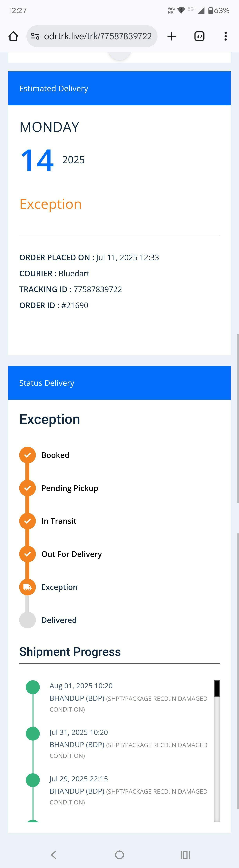Screen dimensions: 239x868
Task: Click the Status Delivery header tab
Action: click(x=119, y=383)
